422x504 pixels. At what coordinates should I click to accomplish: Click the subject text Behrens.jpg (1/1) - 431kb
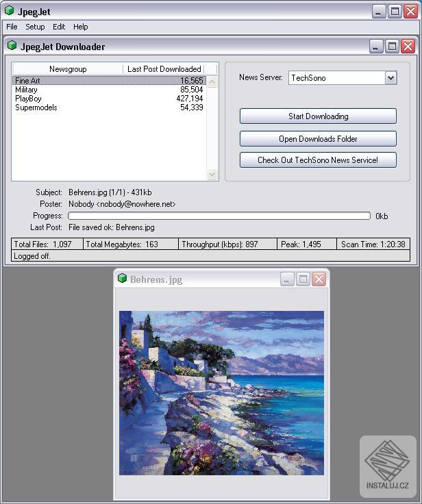pos(110,192)
